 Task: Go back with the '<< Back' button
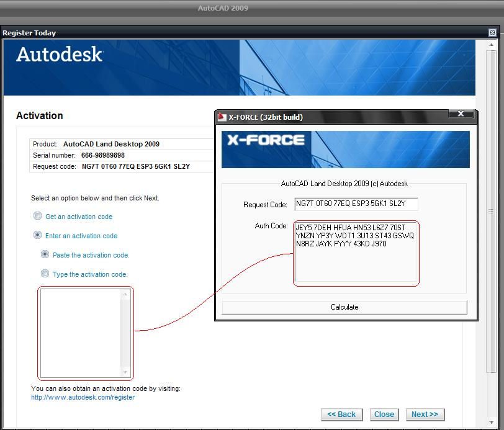tap(341, 414)
